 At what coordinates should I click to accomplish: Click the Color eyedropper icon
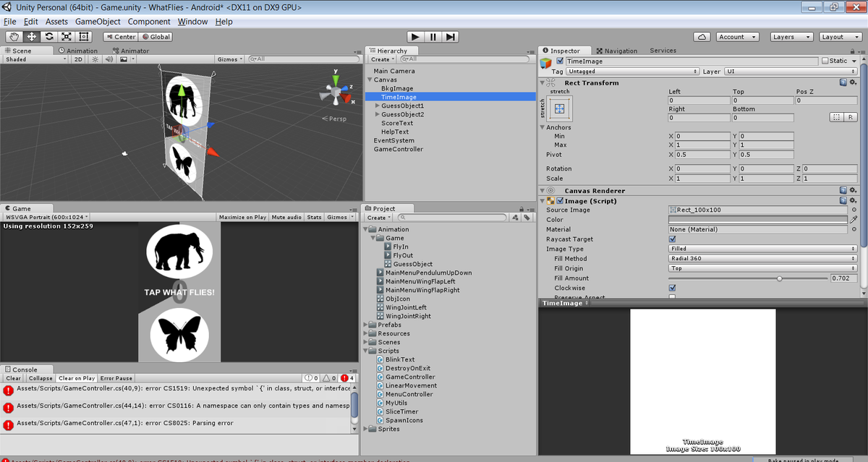pos(854,220)
